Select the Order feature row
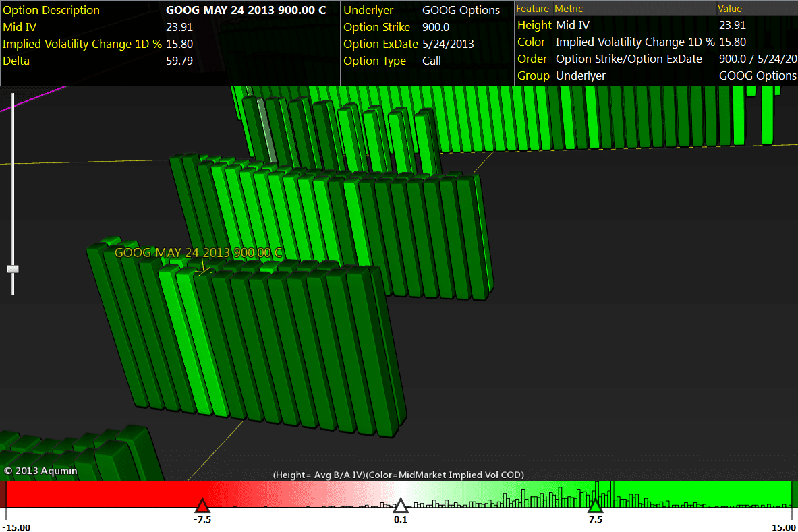This screenshot has width=798, height=532. click(532, 59)
